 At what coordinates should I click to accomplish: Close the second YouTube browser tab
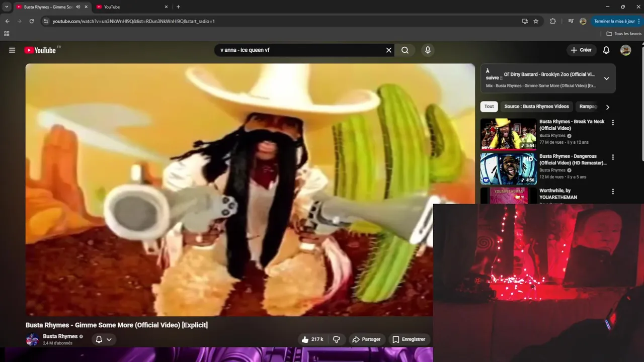166,7
